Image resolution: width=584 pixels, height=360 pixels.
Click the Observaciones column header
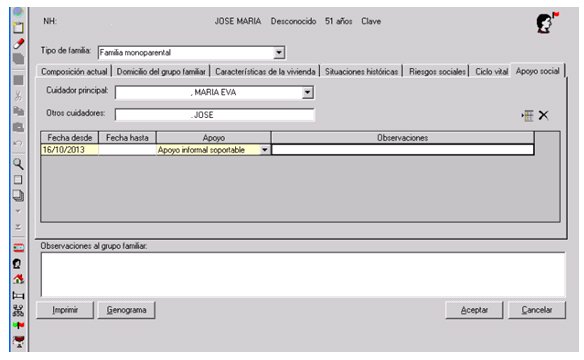[403, 138]
